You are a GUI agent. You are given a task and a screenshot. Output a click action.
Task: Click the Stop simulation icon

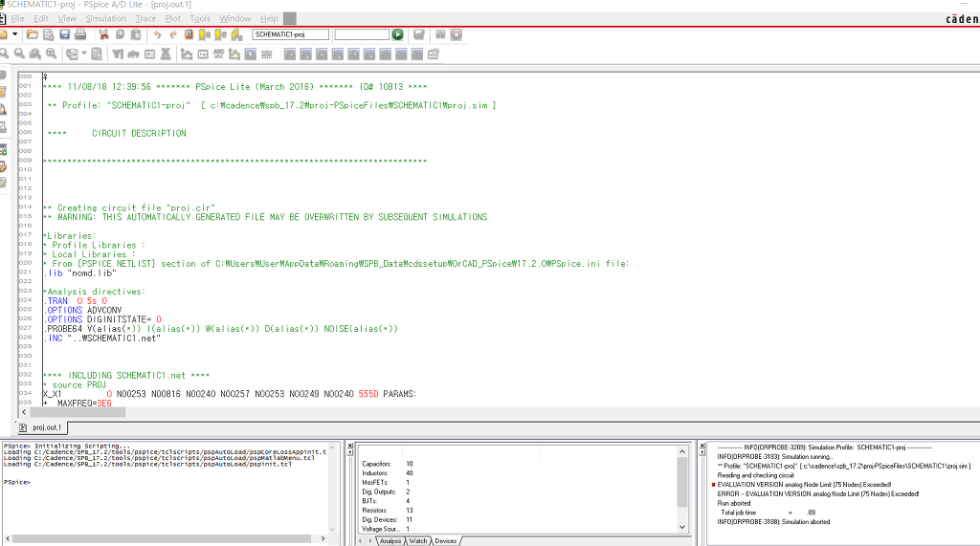[x=456, y=34]
